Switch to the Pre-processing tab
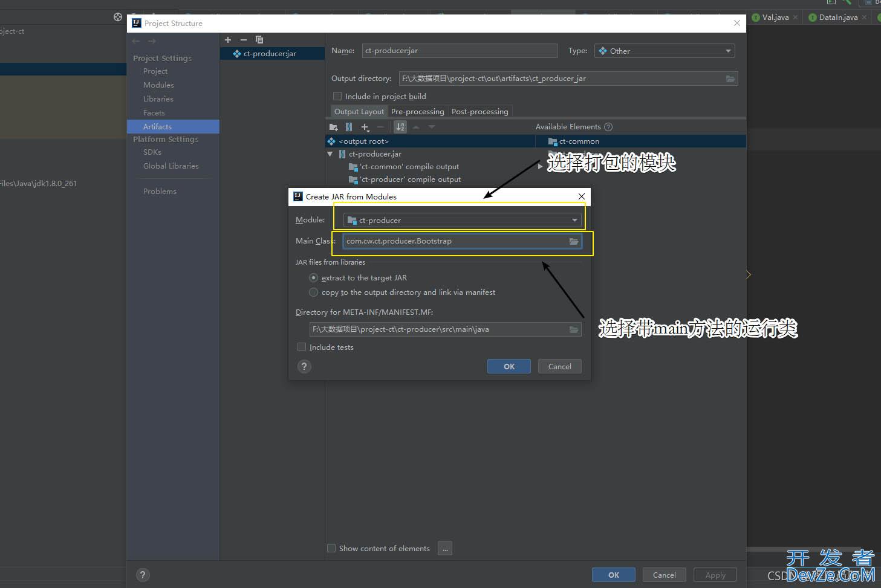 point(418,112)
